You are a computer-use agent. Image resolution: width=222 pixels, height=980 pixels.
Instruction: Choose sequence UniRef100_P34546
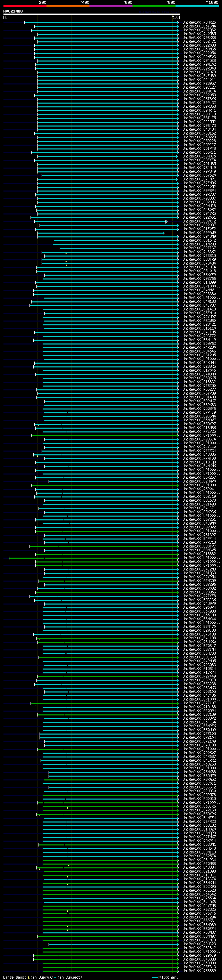click(199, 351)
